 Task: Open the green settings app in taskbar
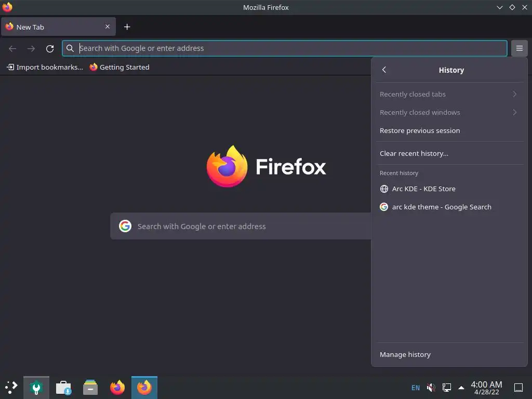[x=36, y=388]
